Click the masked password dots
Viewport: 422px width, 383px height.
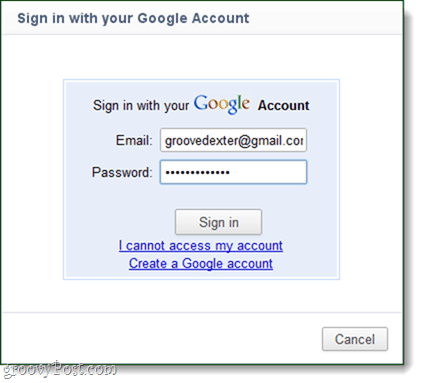point(197,172)
